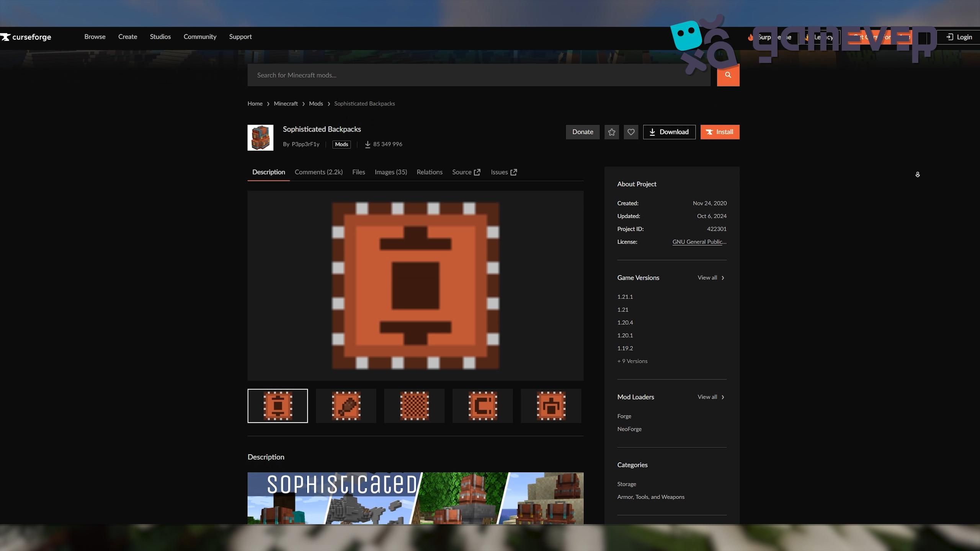Image resolution: width=980 pixels, height=551 pixels.
Task: Click the search magnifier icon
Action: (x=727, y=75)
